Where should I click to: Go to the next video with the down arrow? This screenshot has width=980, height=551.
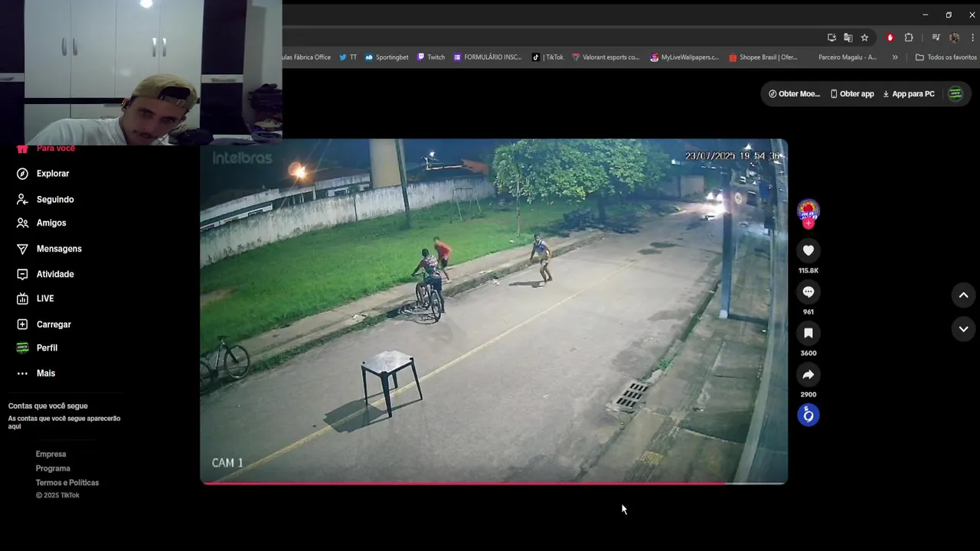click(963, 329)
